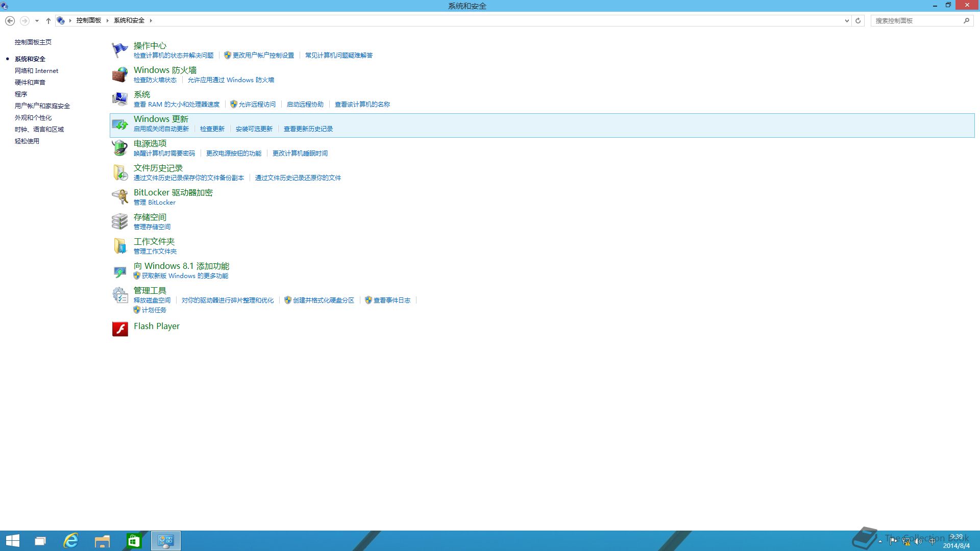Open the Flash Player heading link
The height and width of the screenshot is (551, 980).
[157, 326]
